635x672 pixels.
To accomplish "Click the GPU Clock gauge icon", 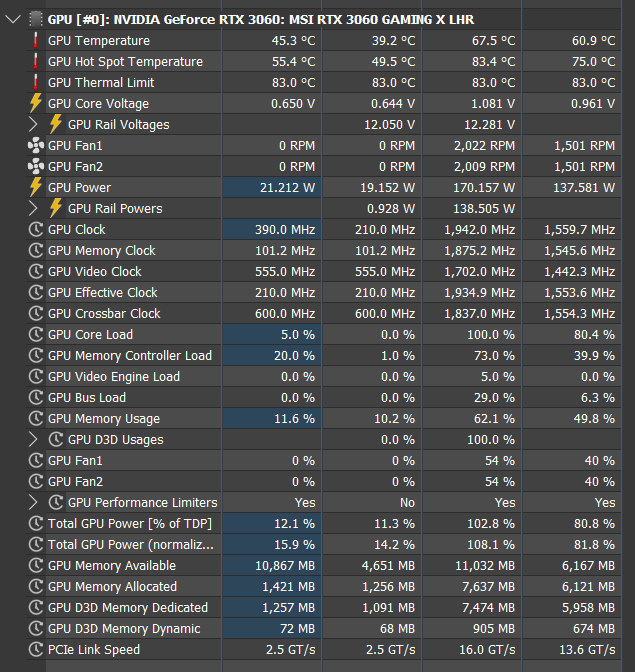I will tap(36, 229).
